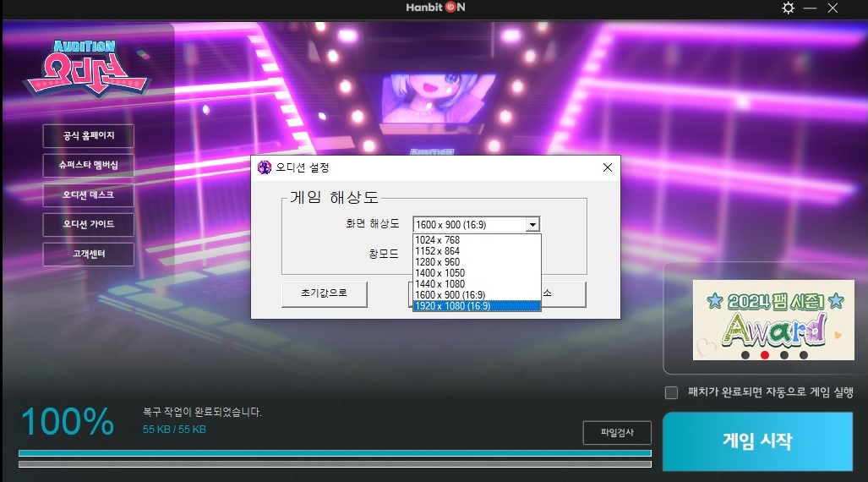Click the Audition logo
The image size is (868, 482).
[87, 67]
